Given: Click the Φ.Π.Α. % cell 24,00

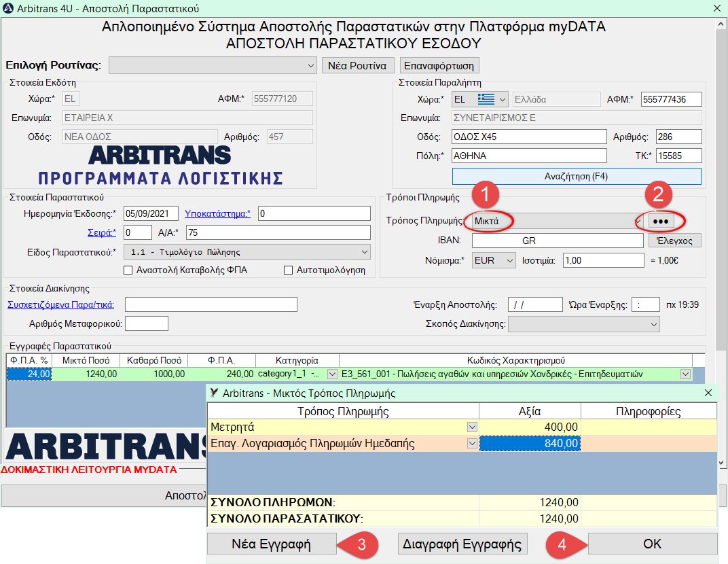Looking at the screenshot, I should tap(29, 374).
